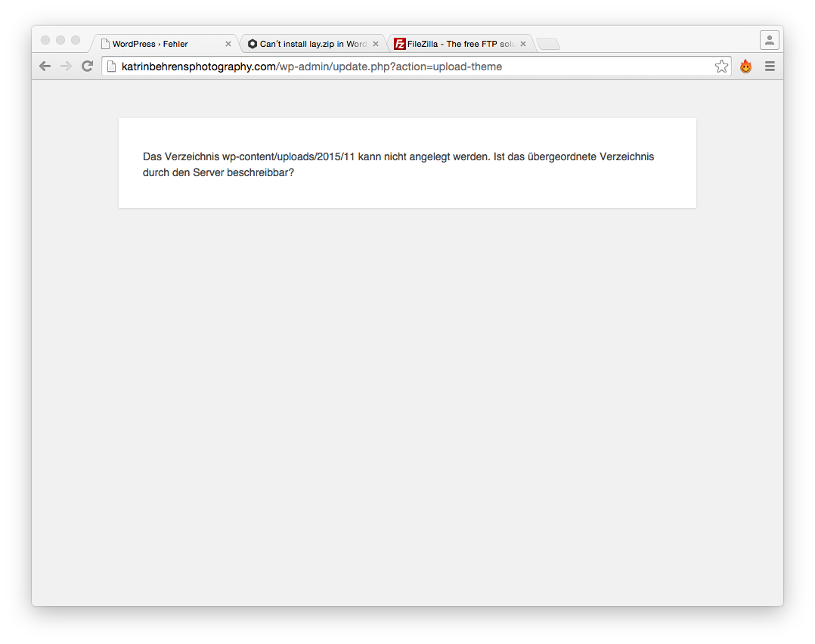Click the page info icon in address bar

(x=112, y=67)
